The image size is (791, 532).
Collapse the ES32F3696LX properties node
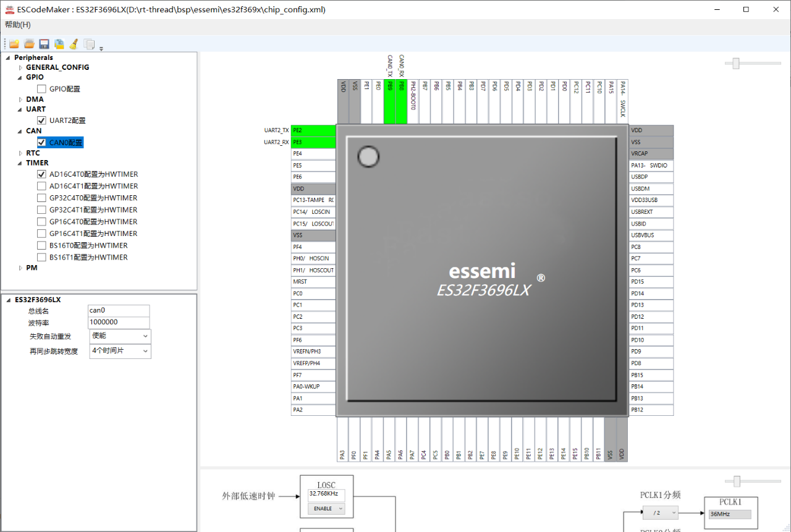click(8, 300)
